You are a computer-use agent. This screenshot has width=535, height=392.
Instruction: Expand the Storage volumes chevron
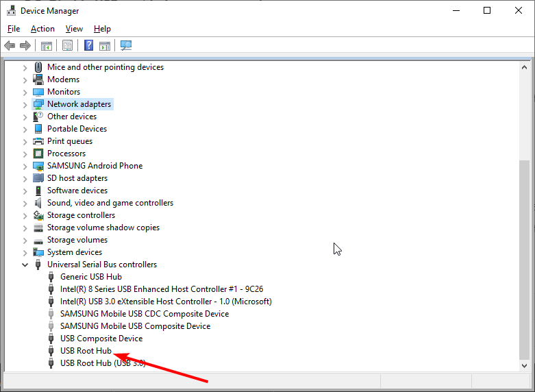[x=25, y=241]
